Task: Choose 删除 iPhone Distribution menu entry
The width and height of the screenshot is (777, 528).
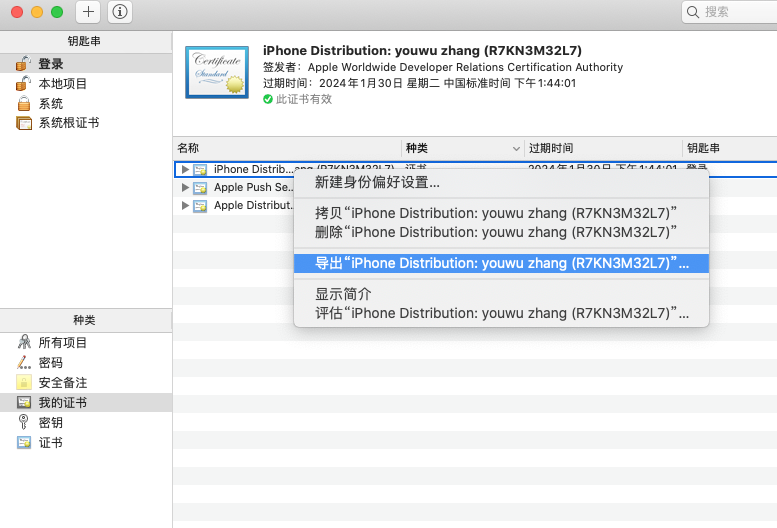Action: [501, 232]
